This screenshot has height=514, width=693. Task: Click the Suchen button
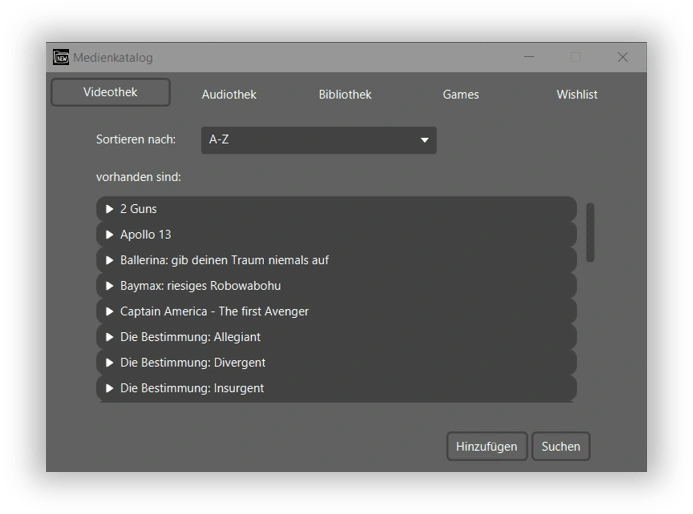pyautogui.click(x=561, y=446)
